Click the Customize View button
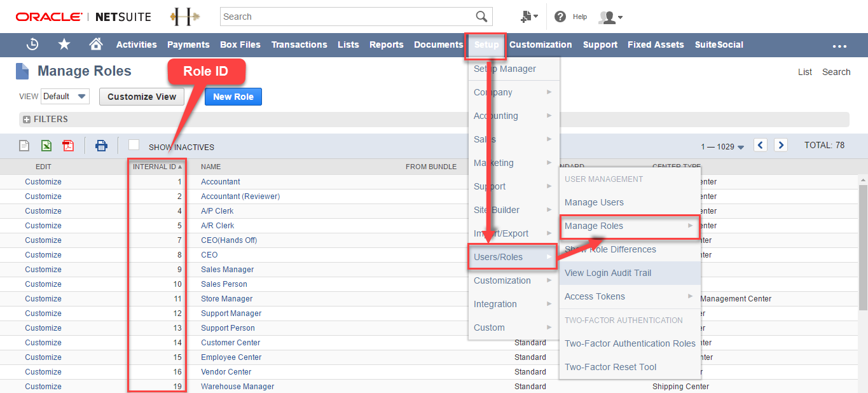The image size is (868, 393). point(142,97)
